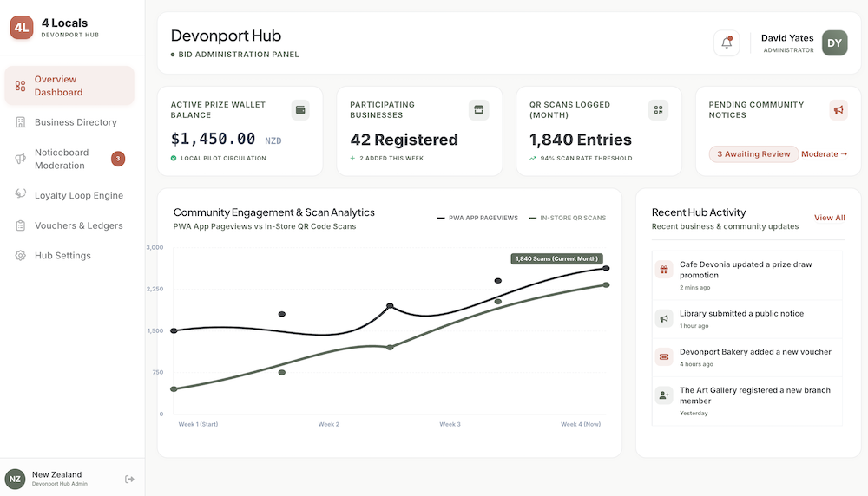Click the 'Week 3' axis label
Image resolution: width=868 pixels, height=496 pixels.
click(450, 424)
